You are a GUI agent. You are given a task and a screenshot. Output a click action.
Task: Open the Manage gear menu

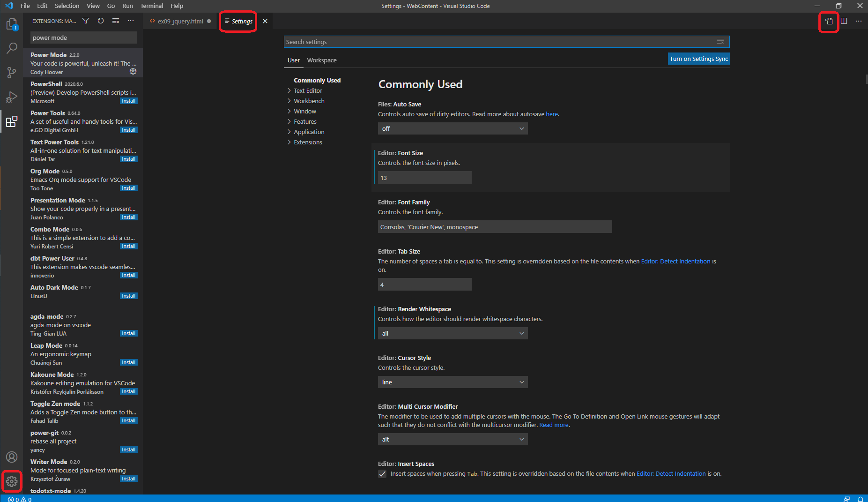click(12, 481)
